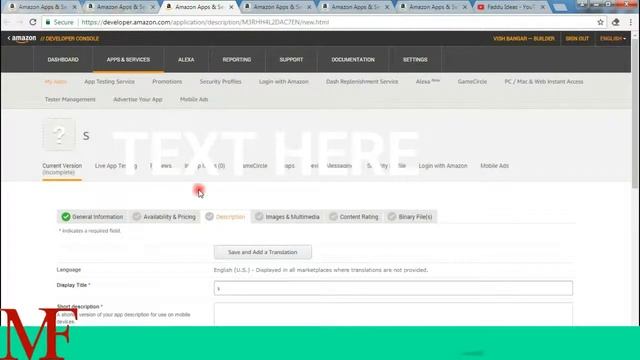Switch to the Binary File(s) step
The height and width of the screenshot is (360, 640).
point(411,217)
